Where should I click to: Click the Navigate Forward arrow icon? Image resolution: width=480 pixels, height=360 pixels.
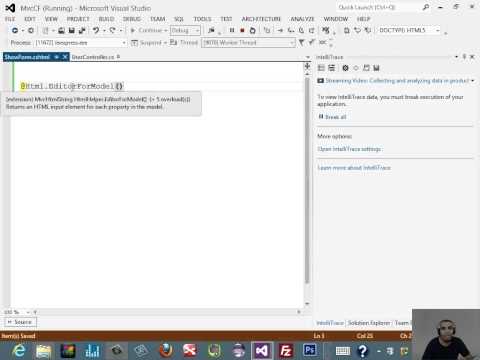coord(31,30)
